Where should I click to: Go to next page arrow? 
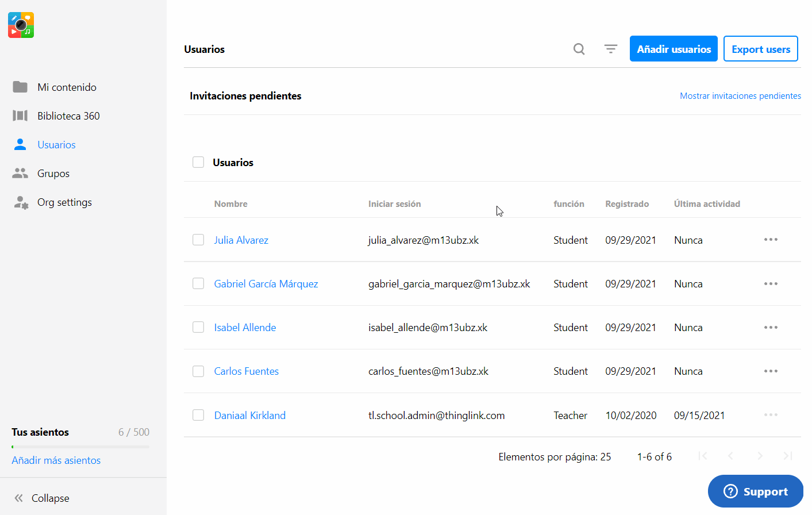click(x=760, y=456)
